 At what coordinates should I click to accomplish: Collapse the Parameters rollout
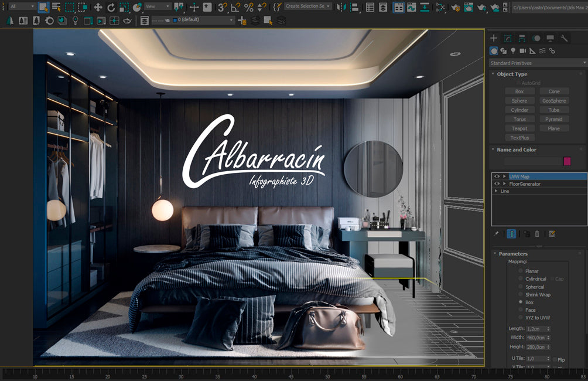495,254
